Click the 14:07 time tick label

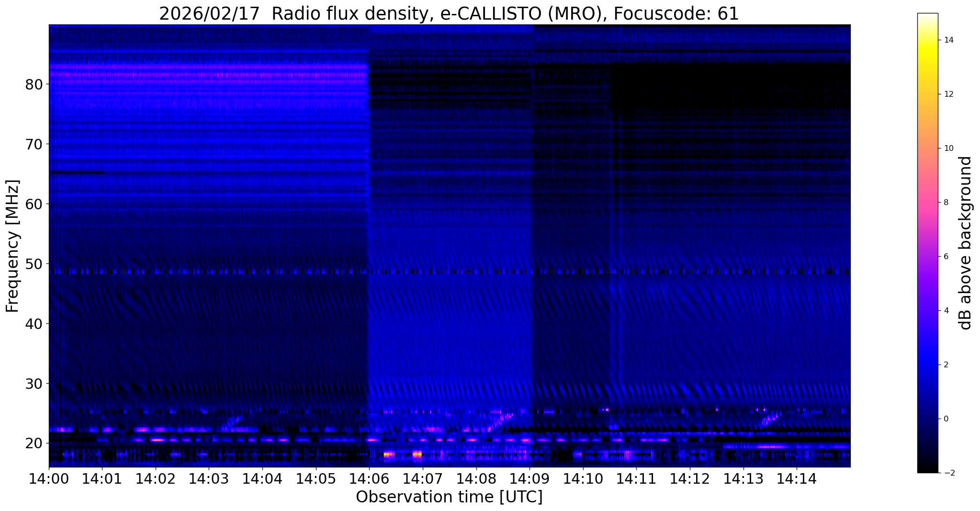[x=422, y=478]
